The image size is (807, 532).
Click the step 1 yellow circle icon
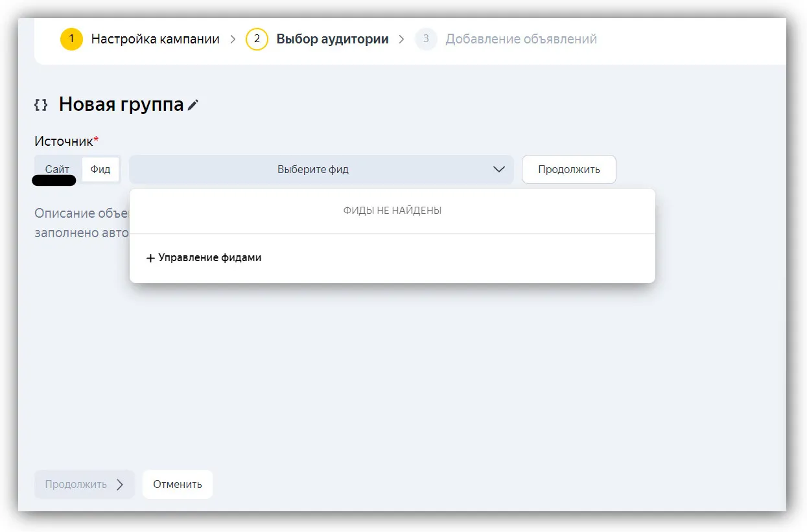(71, 39)
